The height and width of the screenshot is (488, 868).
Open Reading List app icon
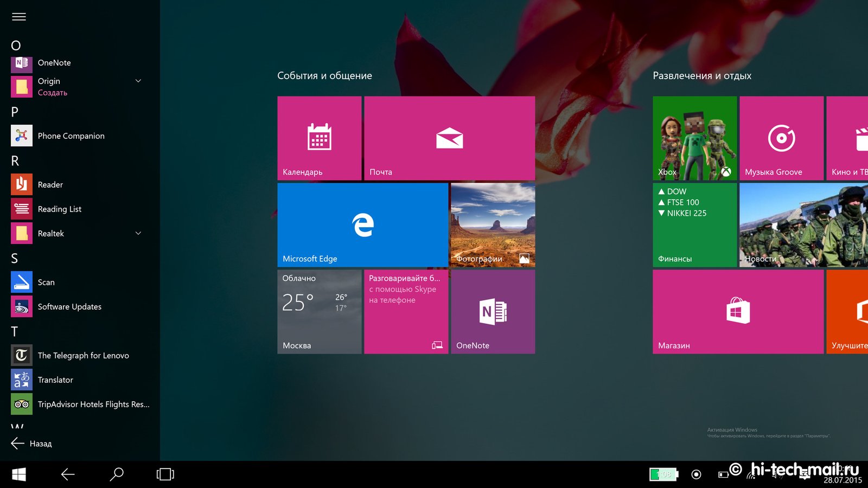22,209
